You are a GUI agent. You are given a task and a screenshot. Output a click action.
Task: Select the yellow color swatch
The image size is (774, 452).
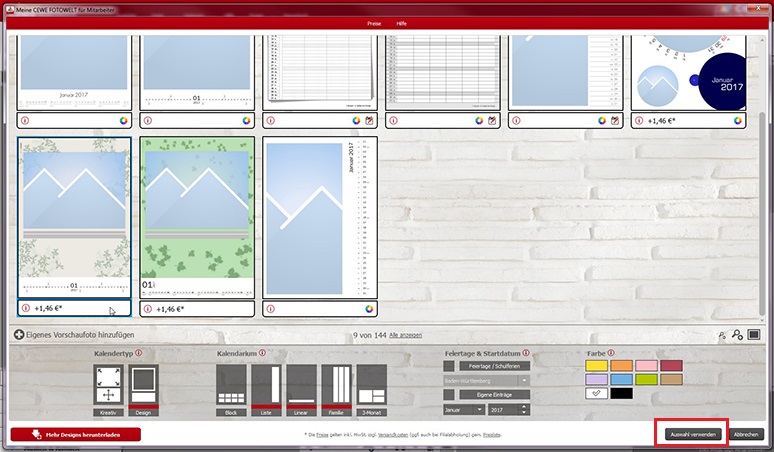coord(596,365)
